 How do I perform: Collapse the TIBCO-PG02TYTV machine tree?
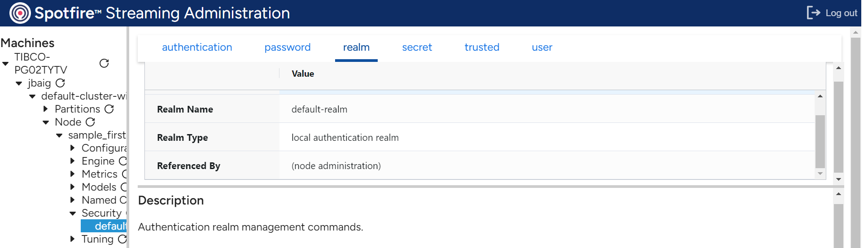[x=5, y=64]
